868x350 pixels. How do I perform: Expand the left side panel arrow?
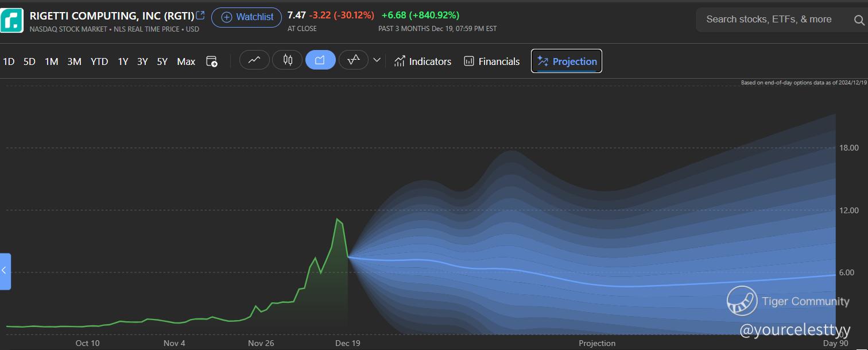click(5, 271)
